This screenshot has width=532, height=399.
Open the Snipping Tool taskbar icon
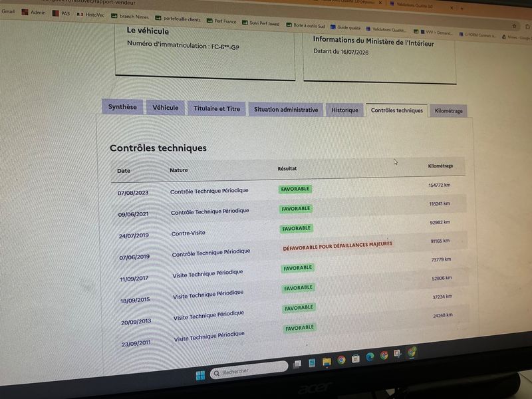click(397, 354)
